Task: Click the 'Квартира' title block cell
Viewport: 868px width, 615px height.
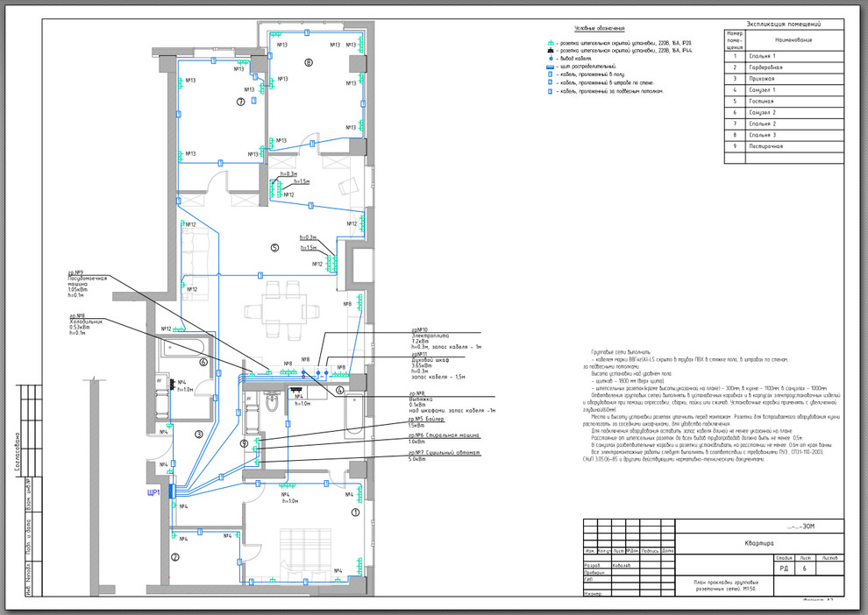Action: coord(759,543)
